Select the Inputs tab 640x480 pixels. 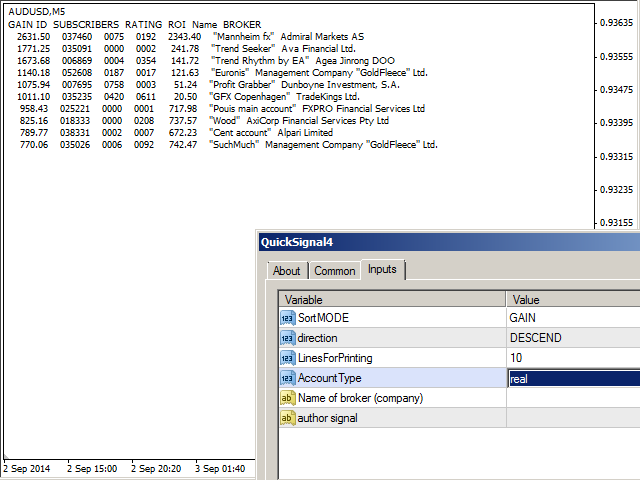click(382, 269)
